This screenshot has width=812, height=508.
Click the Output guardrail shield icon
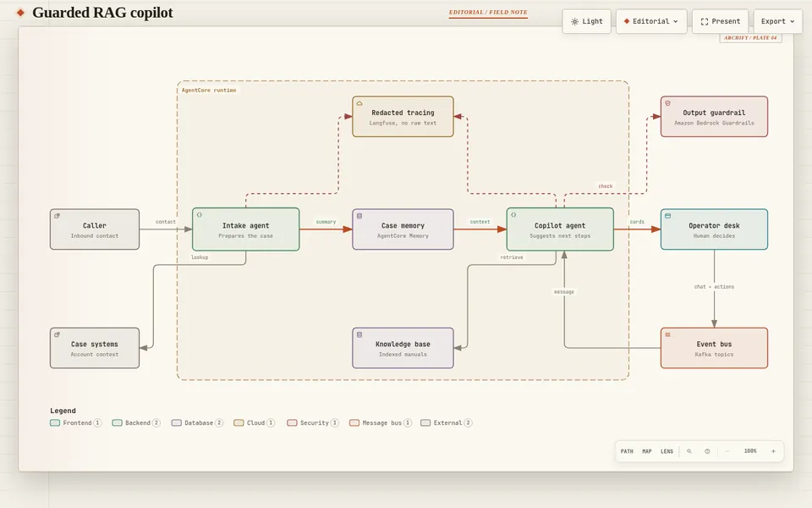[667, 103]
